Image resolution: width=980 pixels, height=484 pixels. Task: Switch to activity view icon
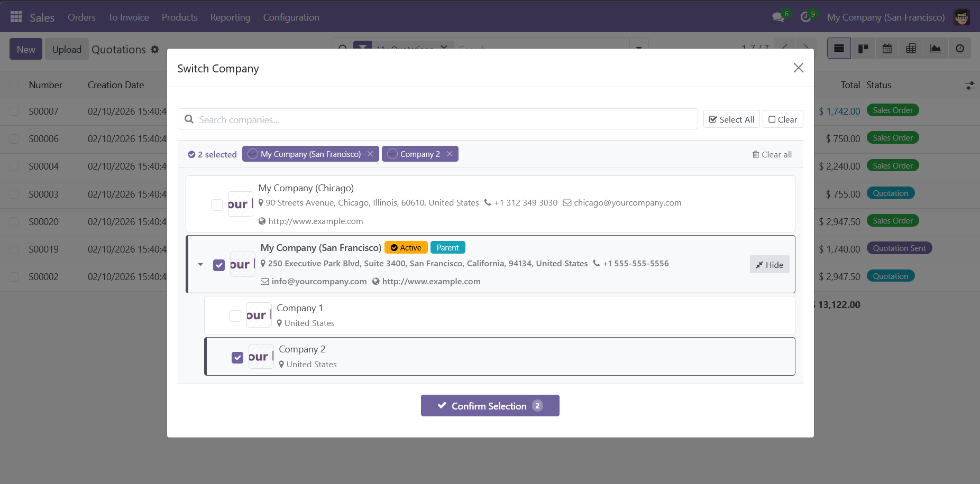click(x=960, y=49)
